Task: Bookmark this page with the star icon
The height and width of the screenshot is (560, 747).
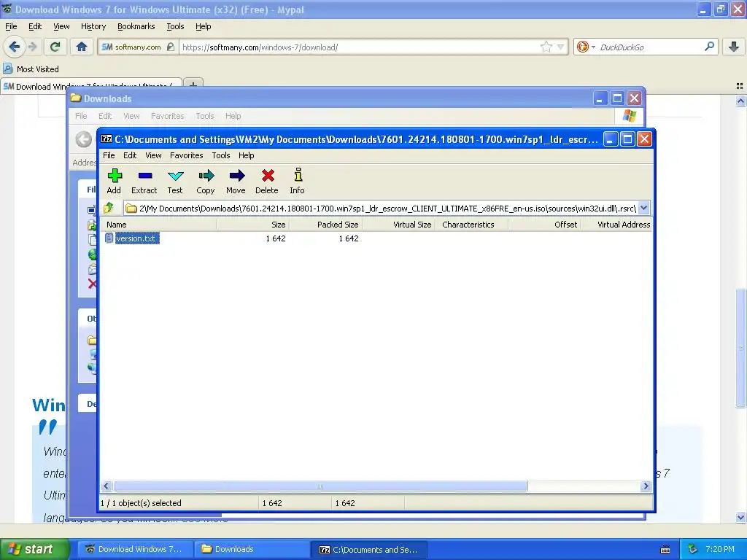Action: tap(546, 47)
